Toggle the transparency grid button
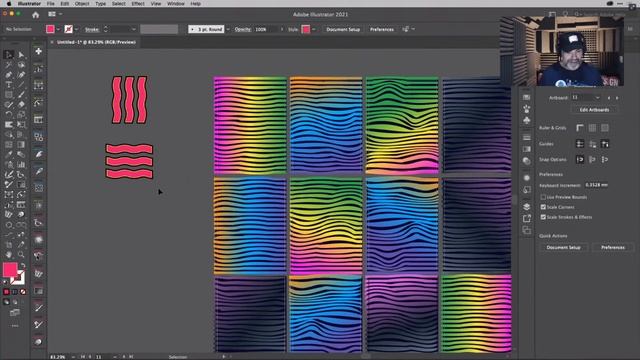640x360 pixels. coord(605,128)
